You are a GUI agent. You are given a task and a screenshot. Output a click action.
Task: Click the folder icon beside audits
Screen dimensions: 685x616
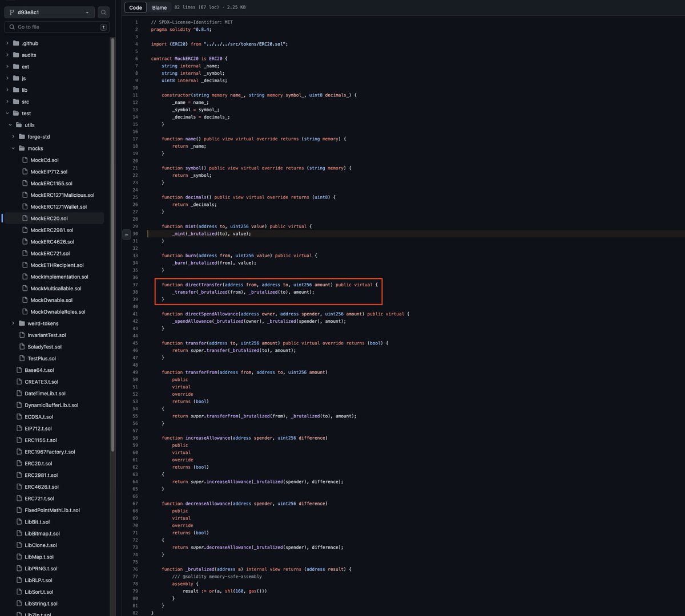pos(16,55)
